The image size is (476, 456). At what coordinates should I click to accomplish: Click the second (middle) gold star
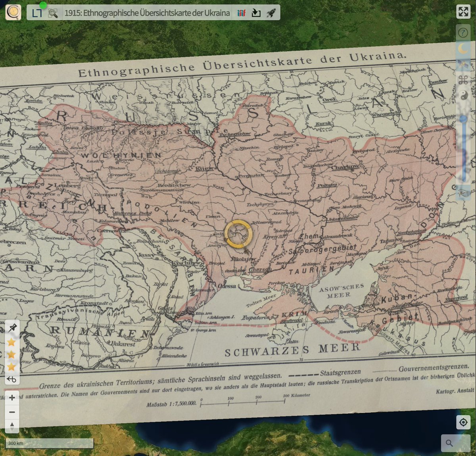coord(12,354)
